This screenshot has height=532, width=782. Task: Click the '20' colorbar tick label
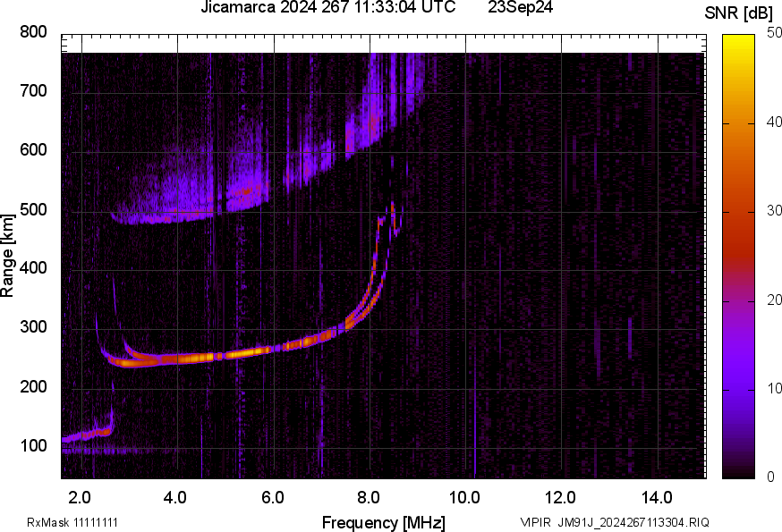[774, 300]
